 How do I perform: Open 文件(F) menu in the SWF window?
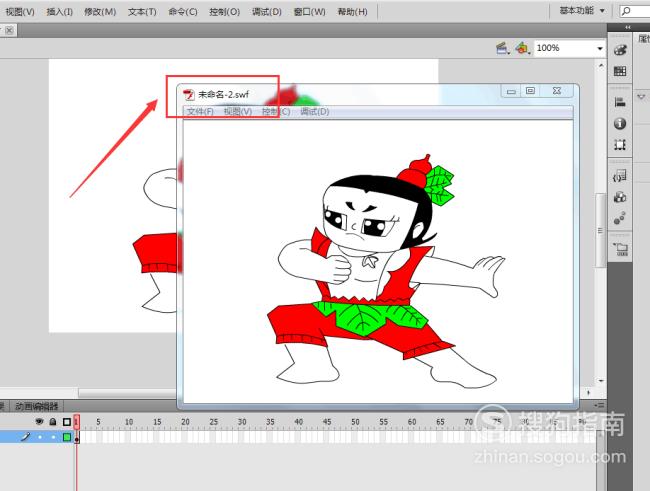(200, 111)
